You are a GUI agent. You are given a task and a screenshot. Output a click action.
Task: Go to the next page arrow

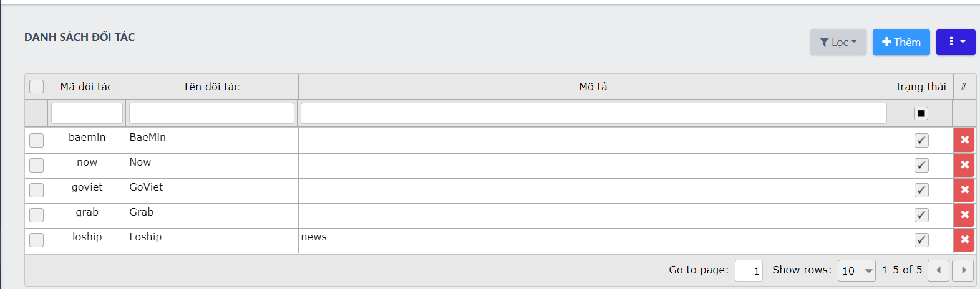click(x=963, y=270)
